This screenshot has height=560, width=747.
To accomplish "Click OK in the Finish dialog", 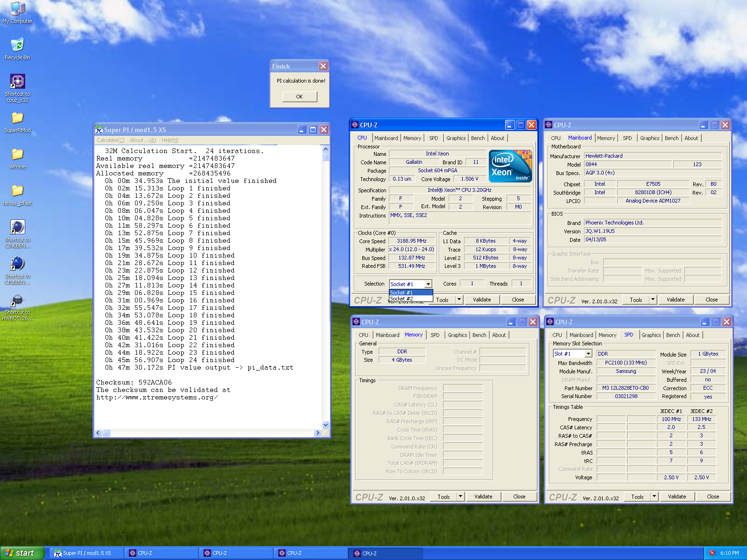I will pos(300,97).
